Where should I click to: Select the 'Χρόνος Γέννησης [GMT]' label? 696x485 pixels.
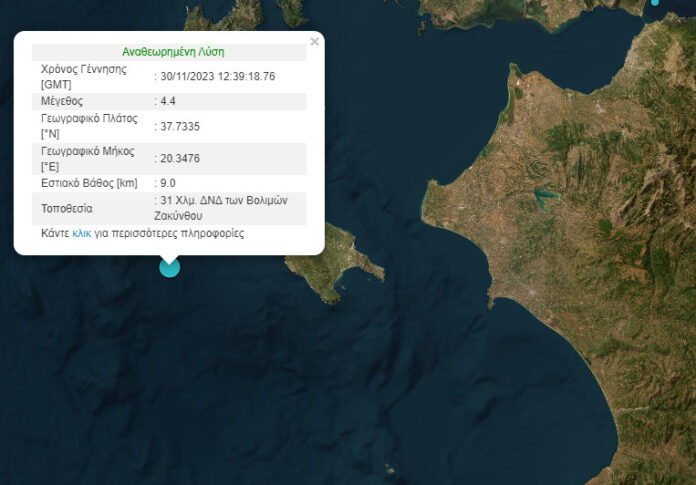(83, 76)
